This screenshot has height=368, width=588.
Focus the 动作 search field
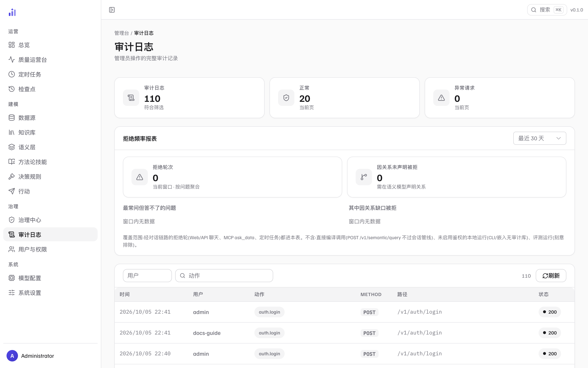coord(224,276)
